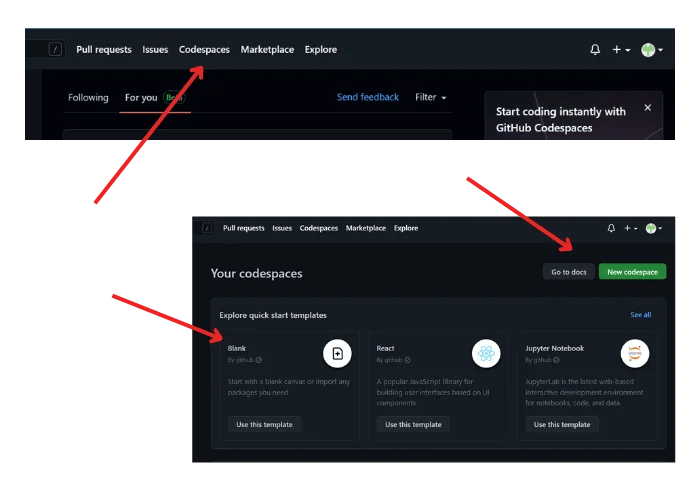Open Codespaces in lower window header
The width and height of the screenshot is (700, 500).
pos(318,228)
